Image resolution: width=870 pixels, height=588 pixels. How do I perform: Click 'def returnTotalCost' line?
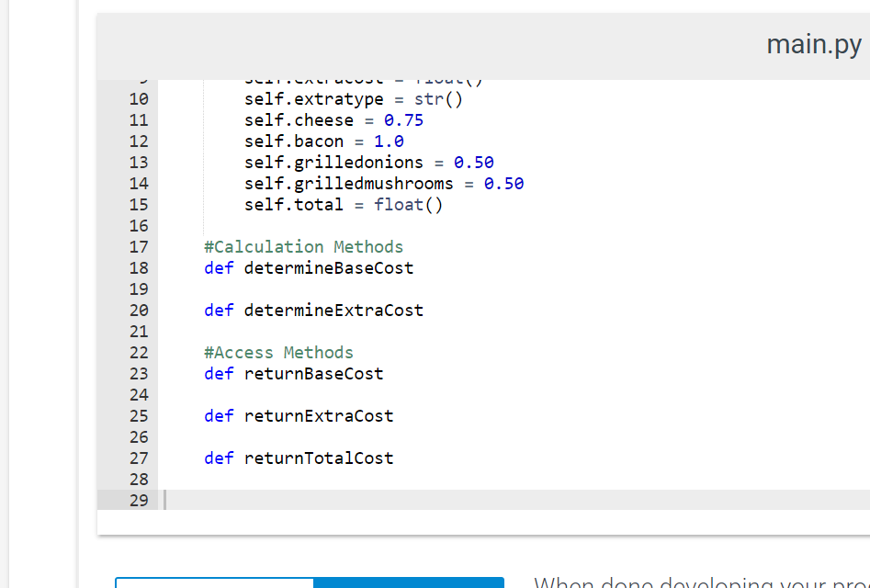pyautogui.click(x=299, y=458)
